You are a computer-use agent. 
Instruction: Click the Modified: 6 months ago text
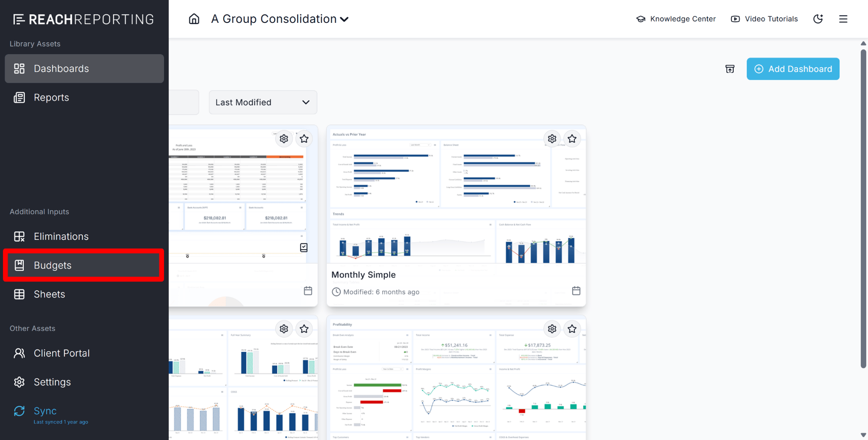click(x=381, y=292)
